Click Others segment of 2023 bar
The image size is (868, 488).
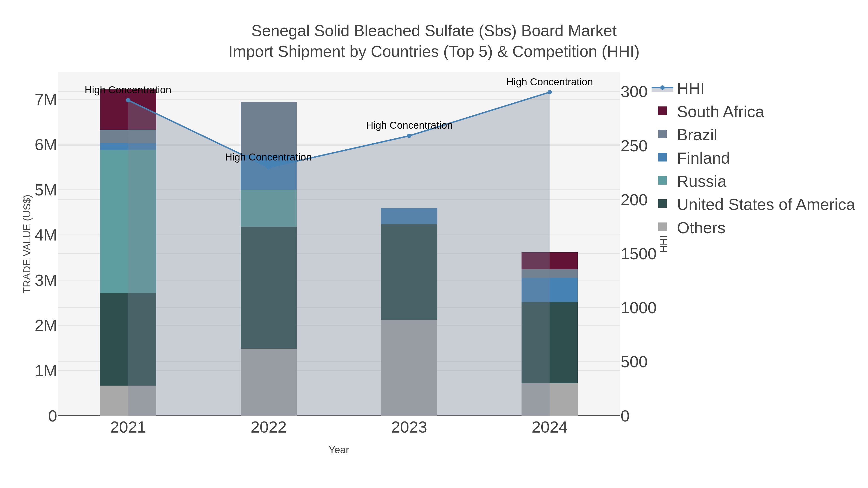pyautogui.click(x=409, y=368)
